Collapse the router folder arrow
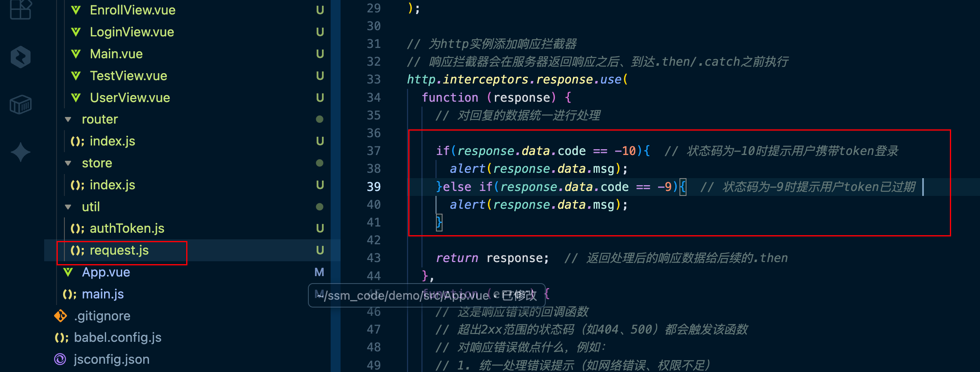The height and width of the screenshot is (372, 980). pyautogui.click(x=68, y=119)
